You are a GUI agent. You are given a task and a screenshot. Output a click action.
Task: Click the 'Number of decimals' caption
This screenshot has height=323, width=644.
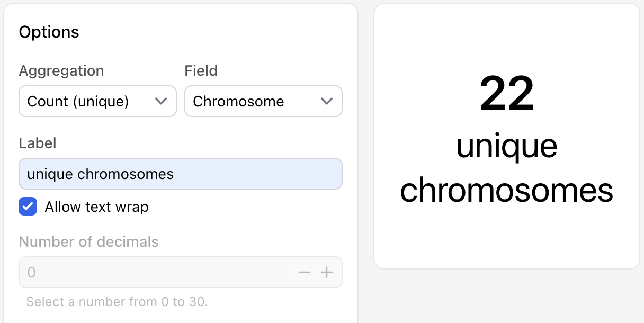88,242
